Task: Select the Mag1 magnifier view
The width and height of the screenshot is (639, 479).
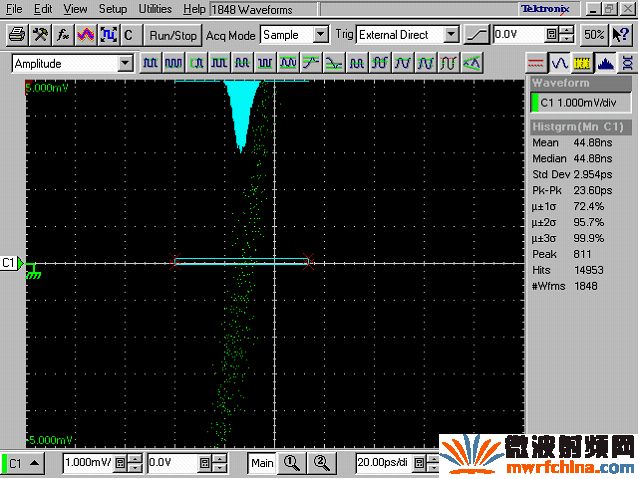Action: pyautogui.click(x=292, y=463)
